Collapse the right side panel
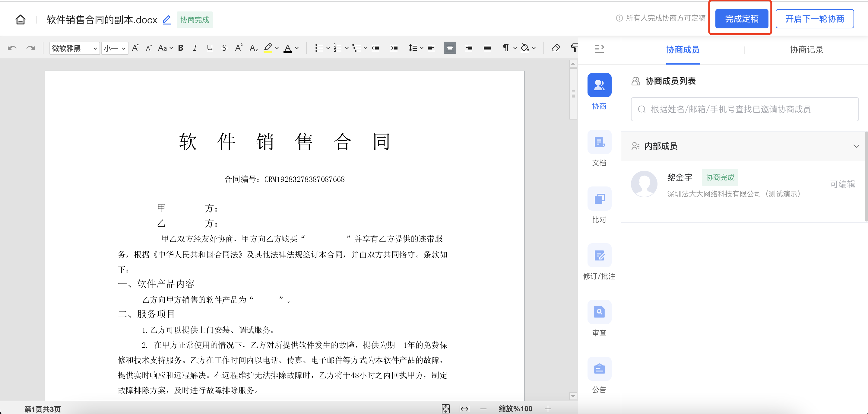The image size is (868, 414). [x=599, y=49]
